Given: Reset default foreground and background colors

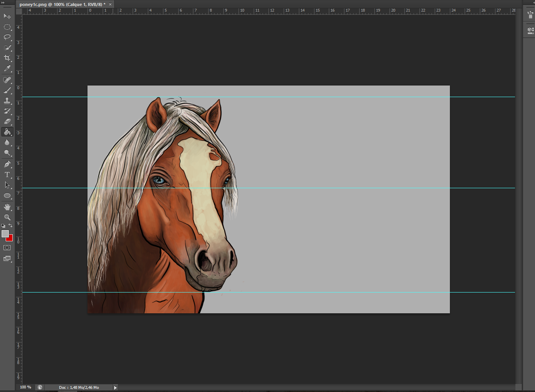Looking at the screenshot, I should 3,226.
